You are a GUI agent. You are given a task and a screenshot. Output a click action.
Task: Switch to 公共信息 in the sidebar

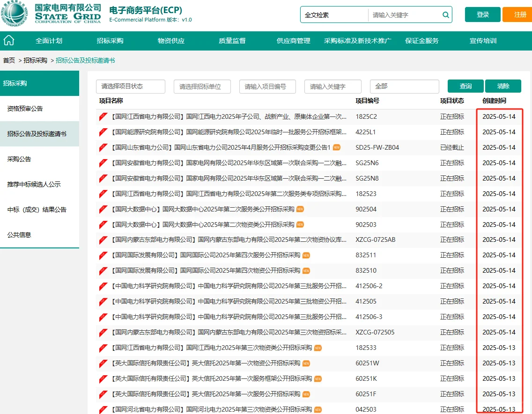point(19,235)
